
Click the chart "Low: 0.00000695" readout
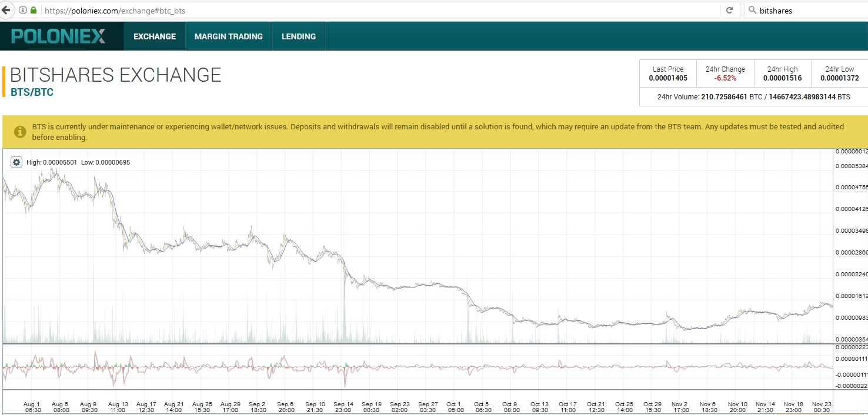point(106,162)
